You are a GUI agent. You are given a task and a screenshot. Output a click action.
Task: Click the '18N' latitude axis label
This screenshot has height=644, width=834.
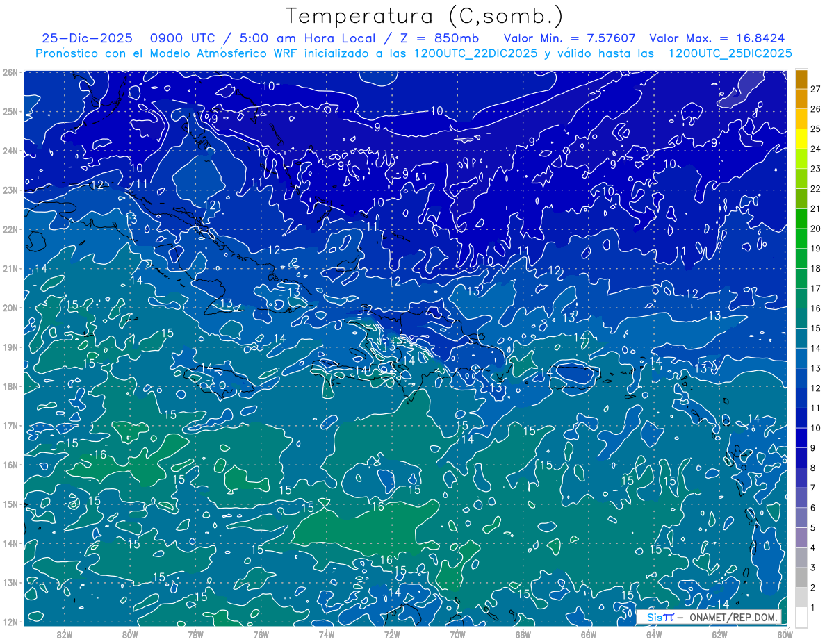click(10, 386)
